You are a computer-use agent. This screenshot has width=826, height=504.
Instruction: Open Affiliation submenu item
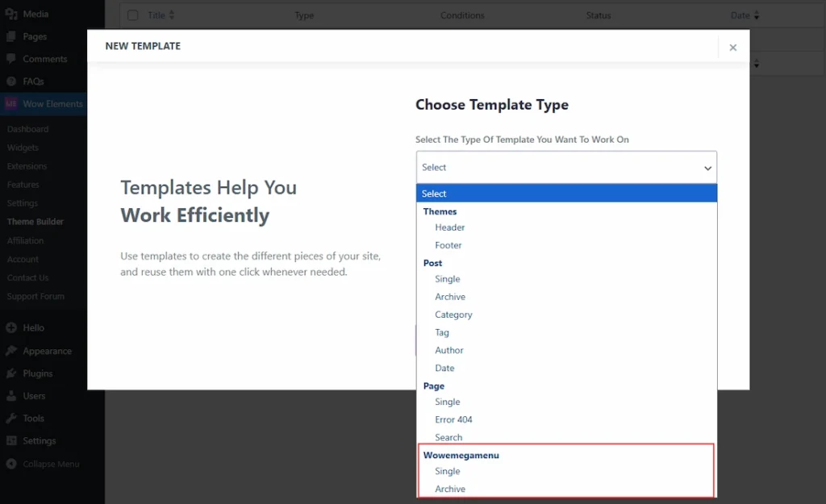pyautogui.click(x=25, y=240)
